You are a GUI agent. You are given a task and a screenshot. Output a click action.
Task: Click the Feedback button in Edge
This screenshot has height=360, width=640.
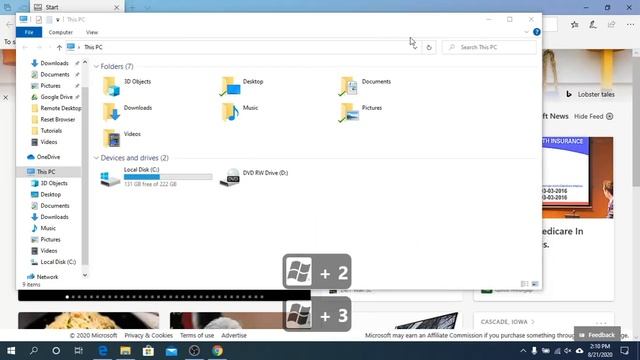597,335
